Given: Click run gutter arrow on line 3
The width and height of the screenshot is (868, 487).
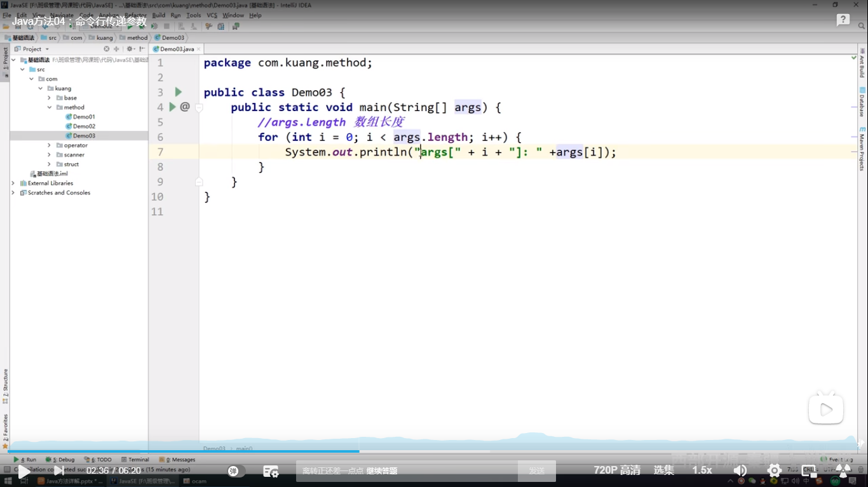Looking at the screenshot, I should tap(178, 92).
